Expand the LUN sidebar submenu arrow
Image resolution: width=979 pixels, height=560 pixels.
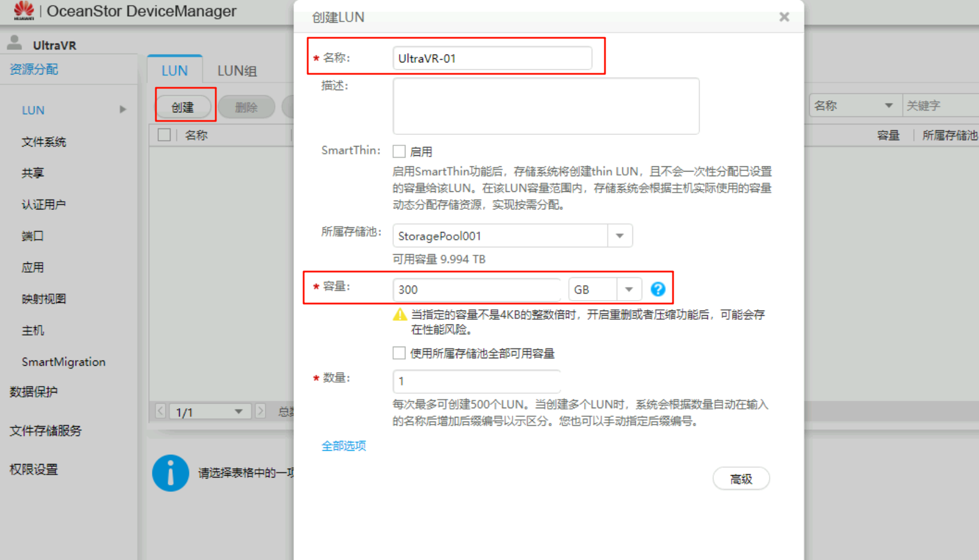[123, 109]
